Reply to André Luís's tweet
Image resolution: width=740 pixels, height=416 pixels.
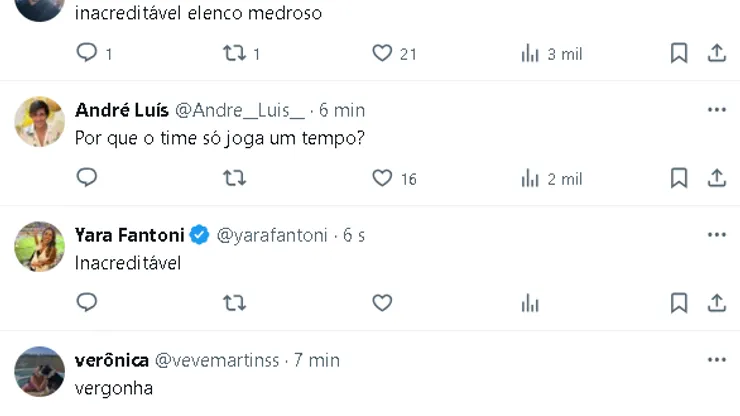click(x=87, y=178)
